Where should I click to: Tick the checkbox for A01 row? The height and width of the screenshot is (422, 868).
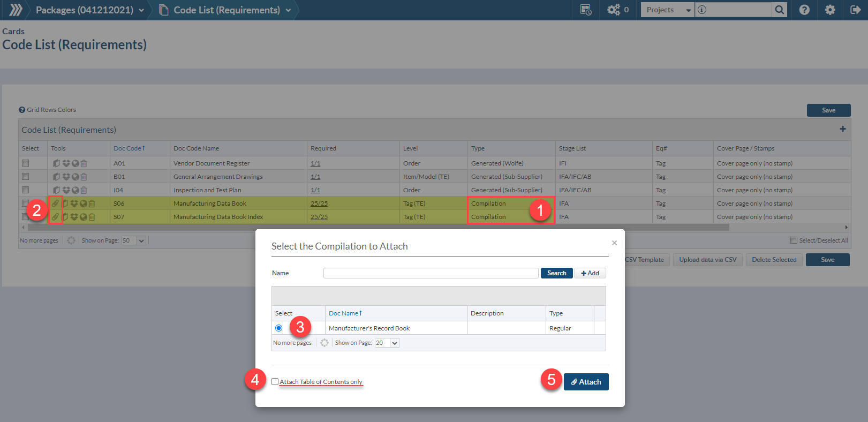(25, 163)
